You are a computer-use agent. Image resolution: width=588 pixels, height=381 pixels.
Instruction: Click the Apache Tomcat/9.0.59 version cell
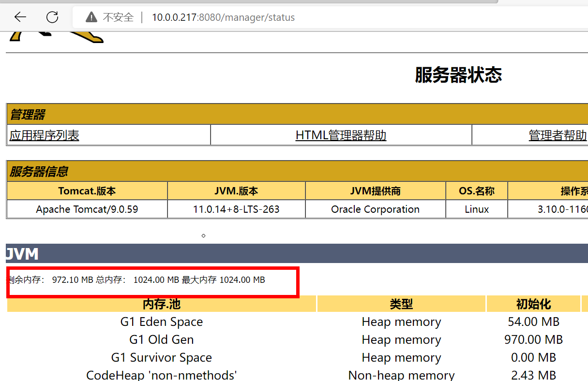[x=87, y=209]
